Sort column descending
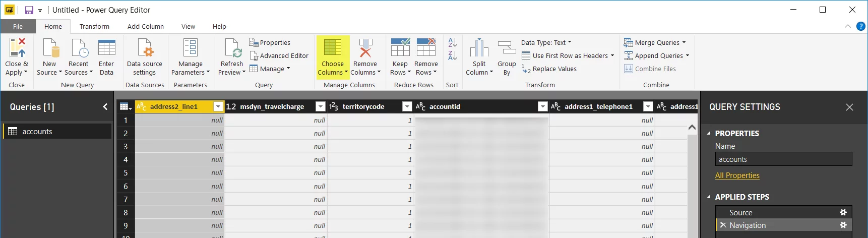The height and width of the screenshot is (238, 868). [453, 55]
